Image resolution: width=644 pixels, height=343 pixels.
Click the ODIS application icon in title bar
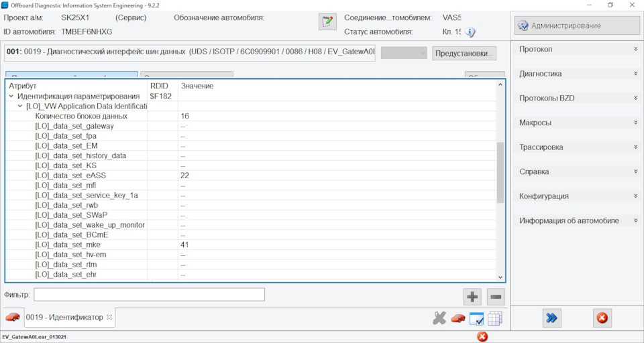click(5, 5)
